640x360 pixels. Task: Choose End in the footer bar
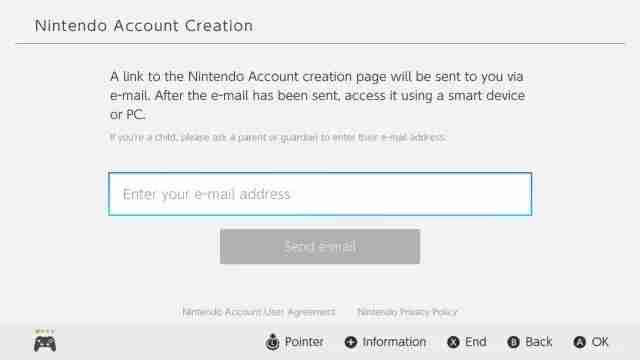coord(476,342)
